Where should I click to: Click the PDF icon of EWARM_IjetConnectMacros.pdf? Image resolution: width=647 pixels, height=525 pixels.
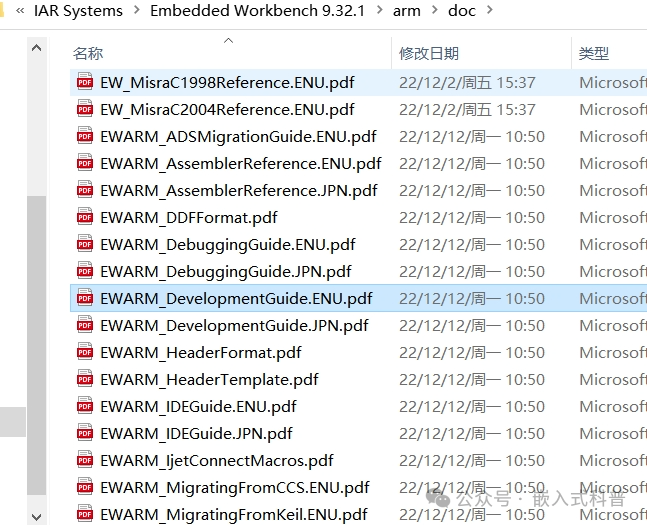[x=85, y=461]
